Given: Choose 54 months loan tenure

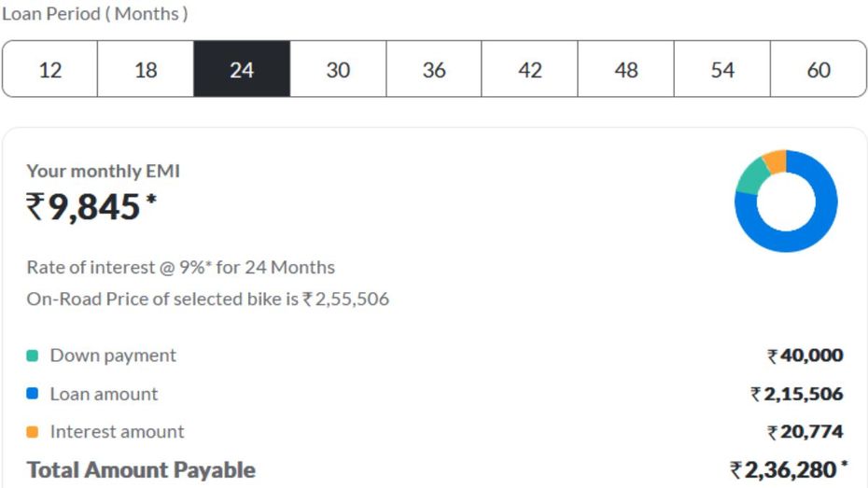Looking at the screenshot, I should [722, 69].
